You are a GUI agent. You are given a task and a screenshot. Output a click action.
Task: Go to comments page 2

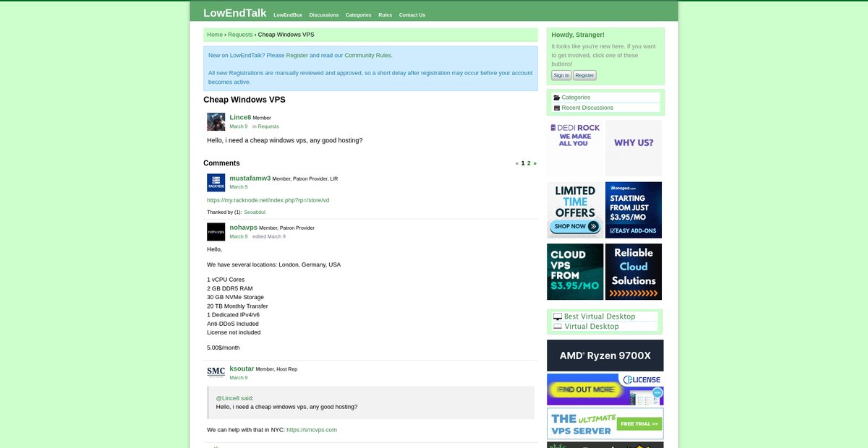tap(529, 163)
